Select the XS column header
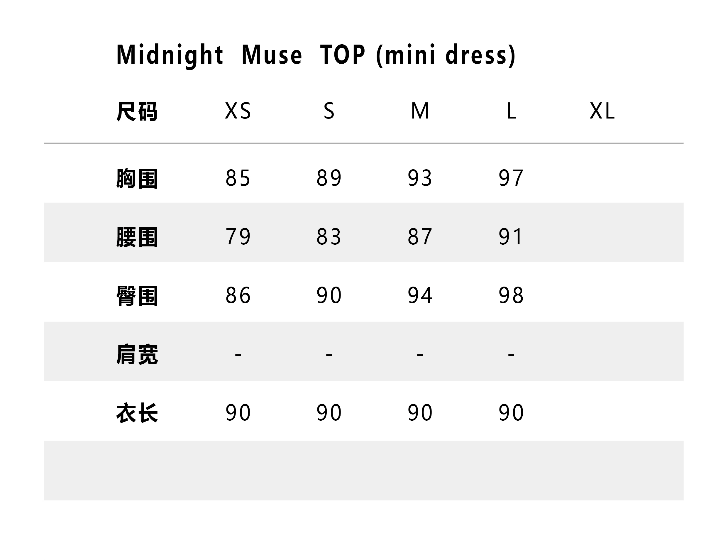Screen dimensions: 728x560 (238, 111)
